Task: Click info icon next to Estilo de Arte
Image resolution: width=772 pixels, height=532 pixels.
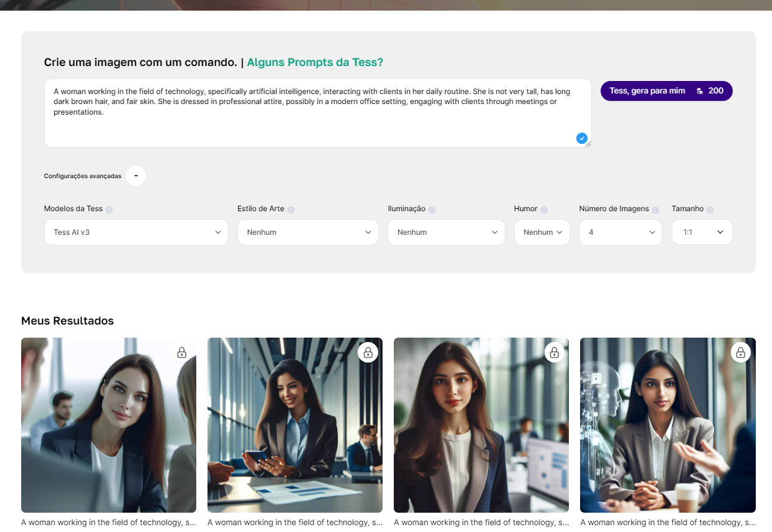Action: [x=291, y=210]
